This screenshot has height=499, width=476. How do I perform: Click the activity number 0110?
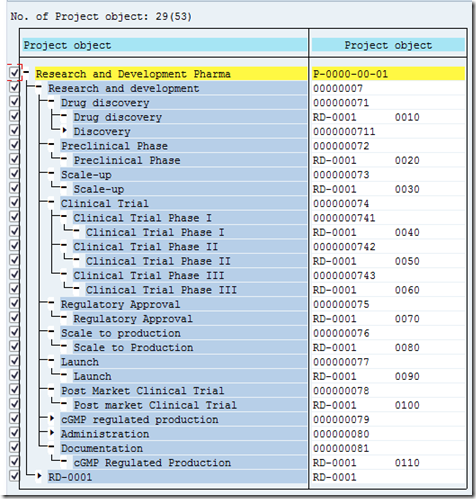coord(407,463)
